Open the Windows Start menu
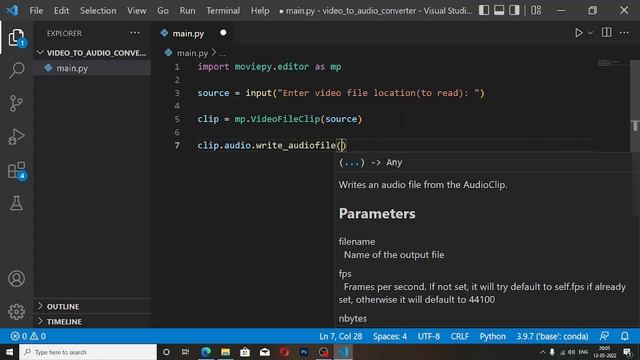This screenshot has height=360, width=640. coord(9,352)
